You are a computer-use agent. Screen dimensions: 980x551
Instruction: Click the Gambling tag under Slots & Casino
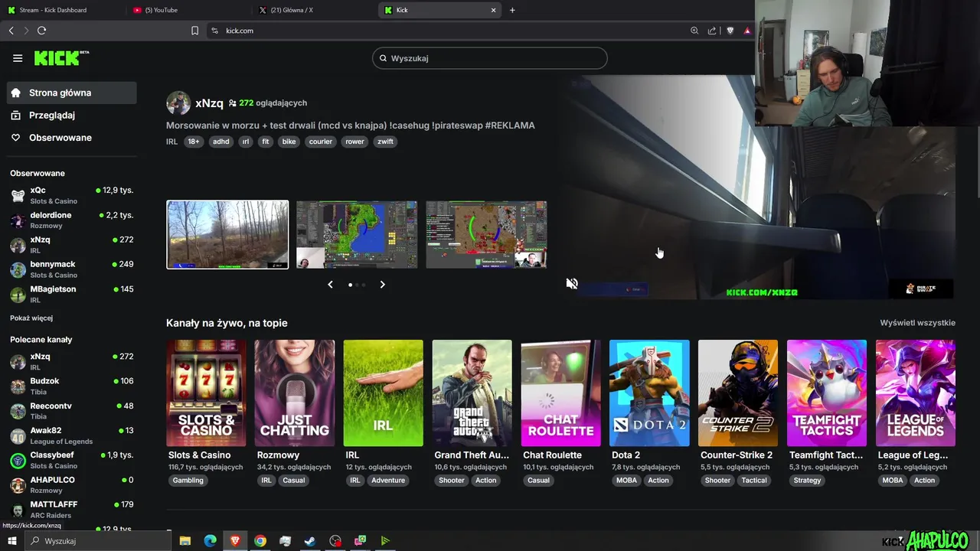click(188, 481)
